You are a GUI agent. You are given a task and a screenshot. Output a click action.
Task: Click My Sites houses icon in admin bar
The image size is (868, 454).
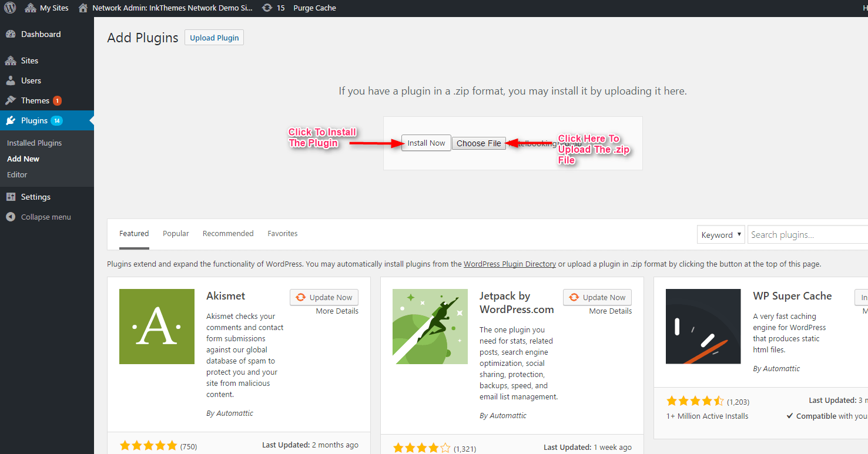(31, 8)
